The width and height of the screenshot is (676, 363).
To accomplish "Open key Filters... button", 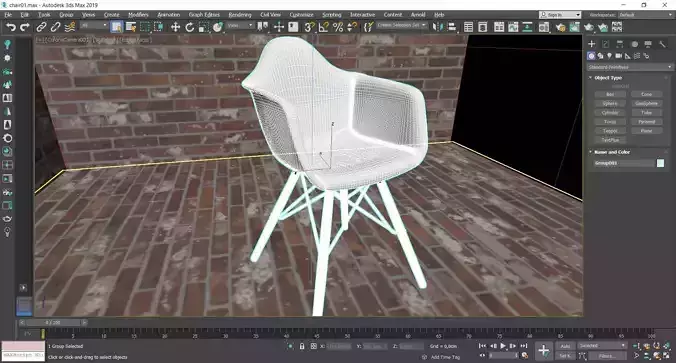I will point(607,356).
